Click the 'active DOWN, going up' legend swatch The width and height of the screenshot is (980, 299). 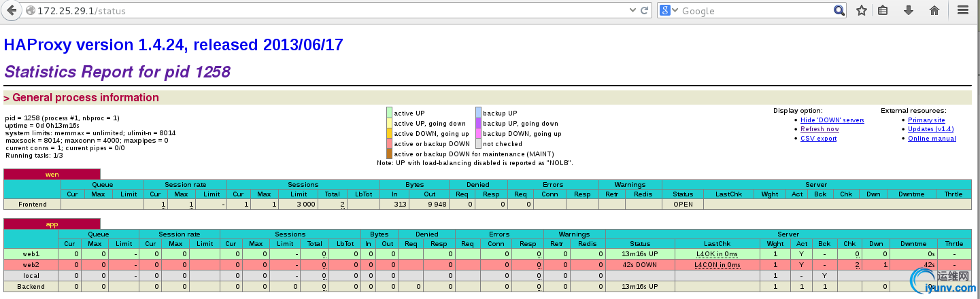390,133
